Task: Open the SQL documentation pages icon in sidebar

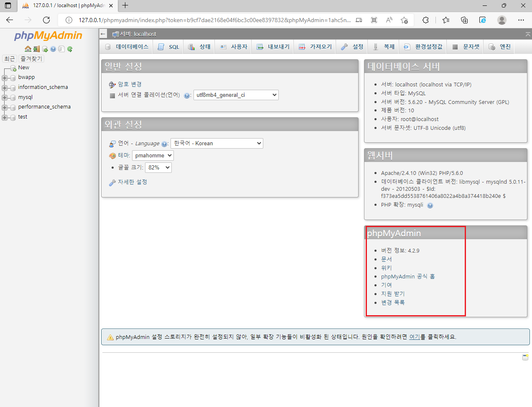Action: coord(61,49)
